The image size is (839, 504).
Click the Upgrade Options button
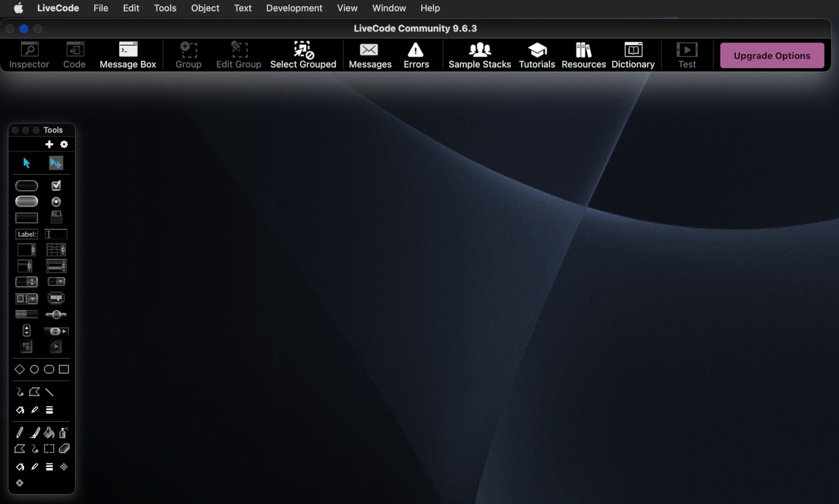pos(772,55)
